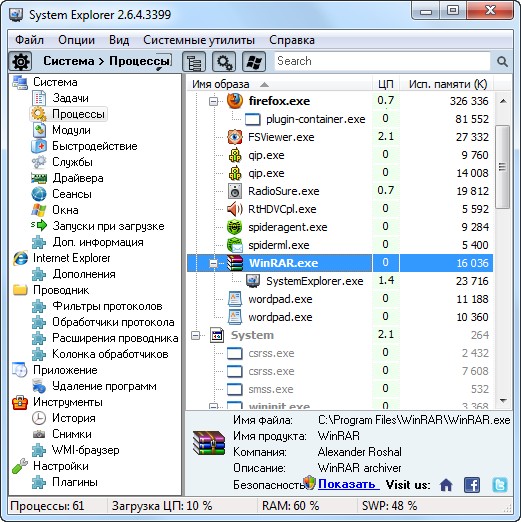The width and height of the screenshot is (521, 522).
Task: Open the Система > Процессы breadcrumb dropdown
Action: [x=107, y=61]
